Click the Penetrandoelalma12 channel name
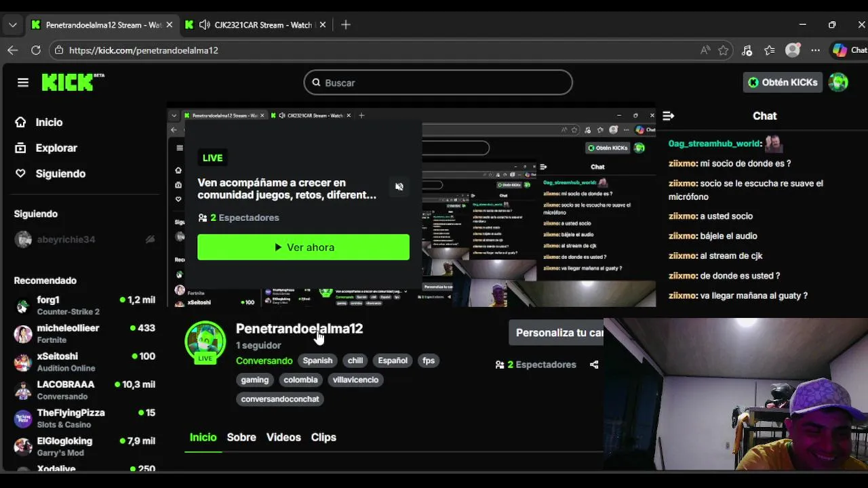This screenshot has width=868, height=488. [x=299, y=329]
